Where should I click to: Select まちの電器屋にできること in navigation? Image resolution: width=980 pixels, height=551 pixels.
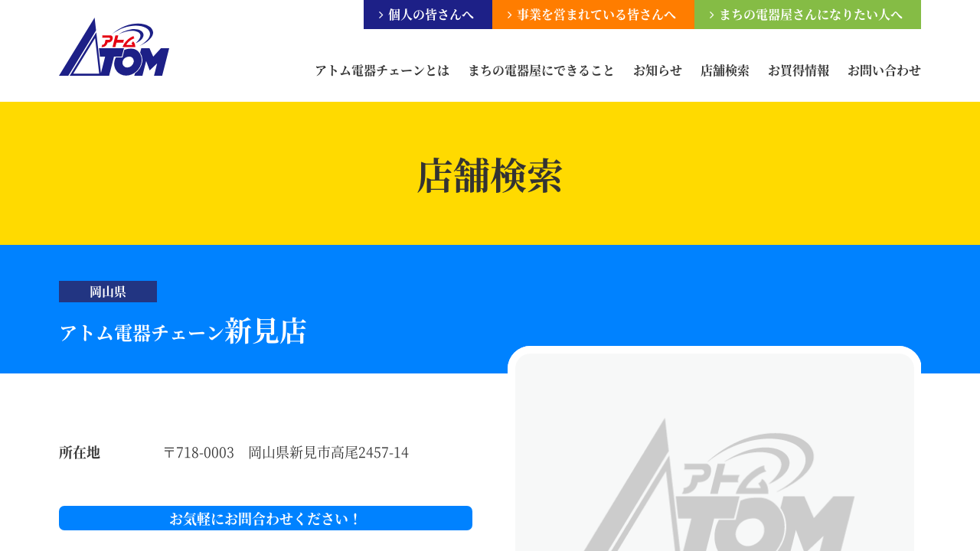[x=541, y=70]
